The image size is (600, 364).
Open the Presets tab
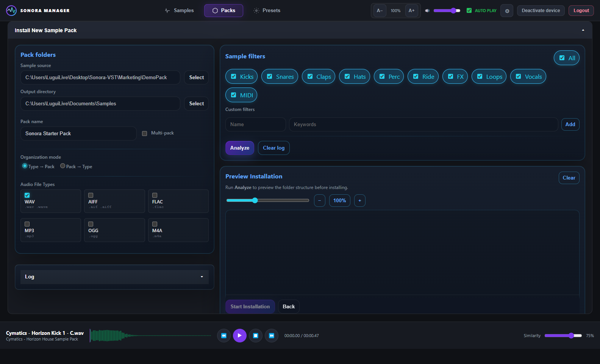pos(267,11)
